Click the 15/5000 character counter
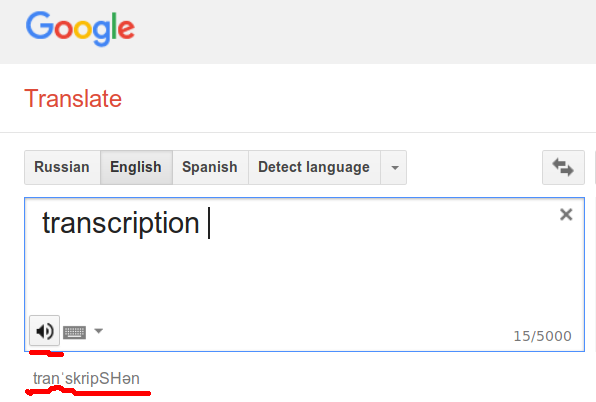Viewport: 596px width, 402px height. click(542, 336)
